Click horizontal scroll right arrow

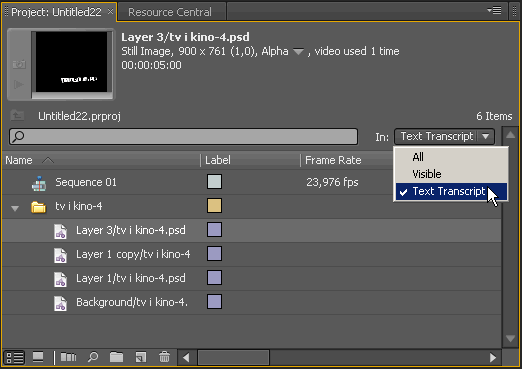click(493, 358)
